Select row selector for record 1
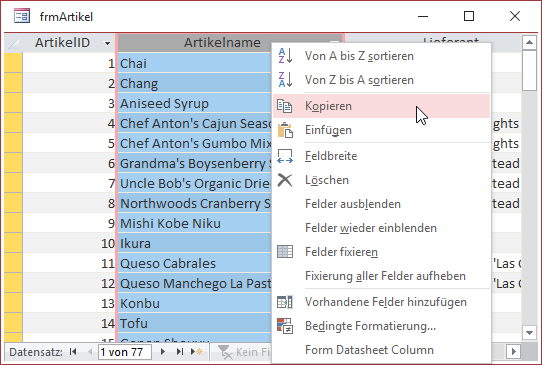The image size is (542, 365). click(13, 63)
